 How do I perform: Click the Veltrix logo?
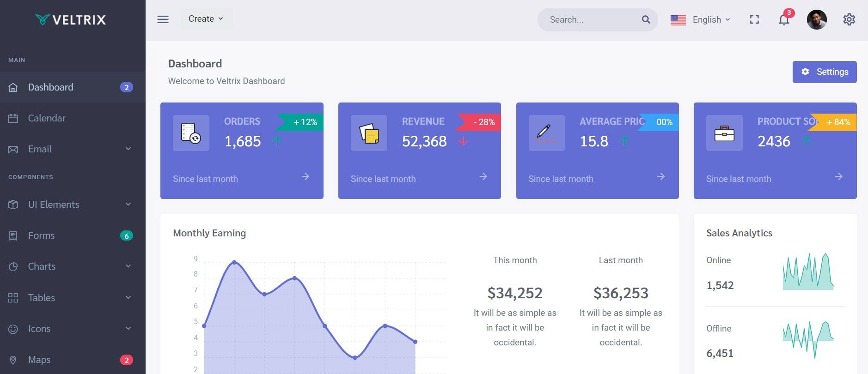tap(71, 19)
